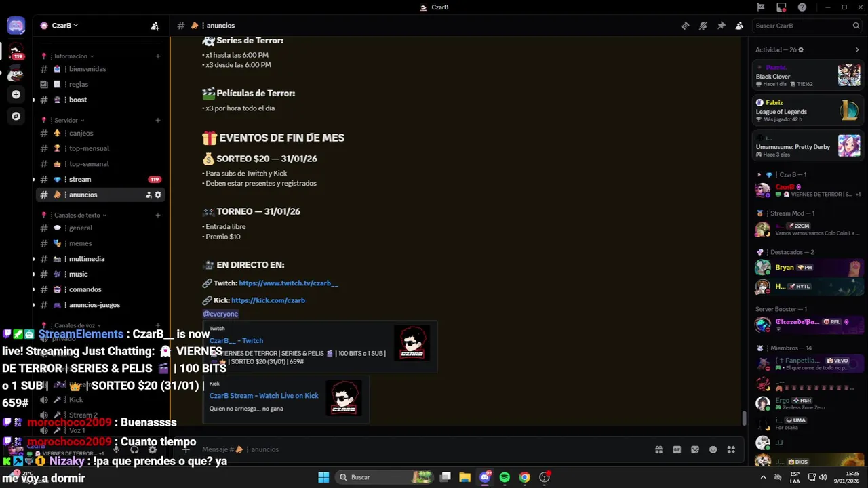Viewport: 868px width, 488px height.
Task: Open the general text channel
Action: (100, 228)
